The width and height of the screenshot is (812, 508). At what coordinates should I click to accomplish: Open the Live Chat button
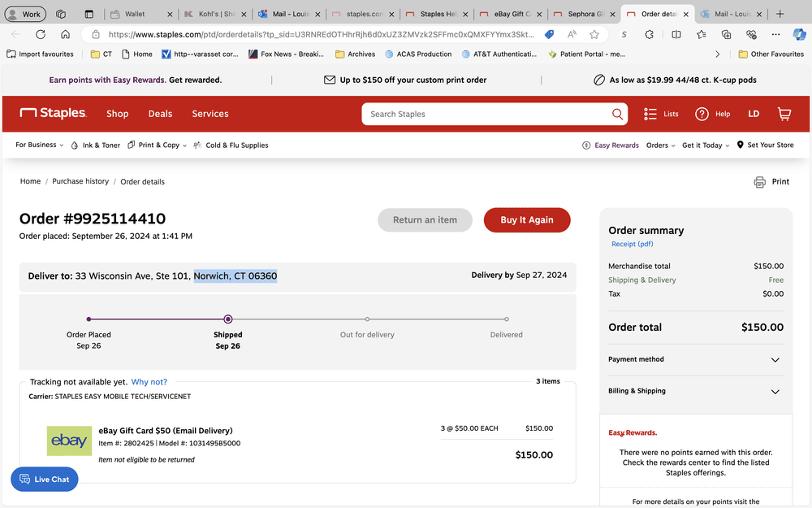pyautogui.click(x=45, y=480)
